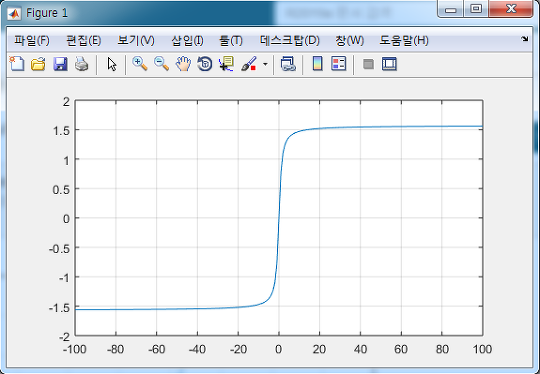
Task: Click the y-axis tick label 1.5
Action: (x=62, y=131)
